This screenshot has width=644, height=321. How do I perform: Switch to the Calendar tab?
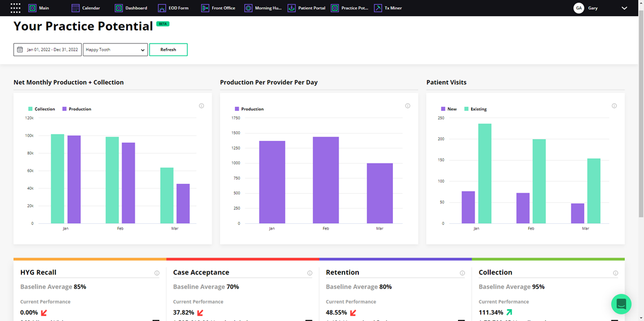(85, 8)
